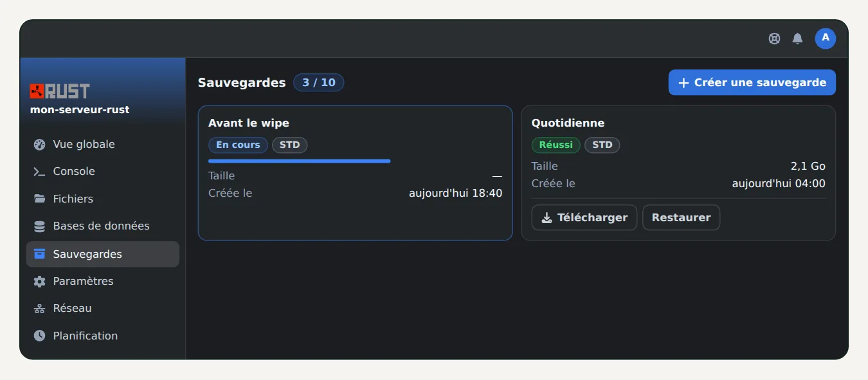Click the download arrow icon in Télécharger
The width and height of the screenshot is (868, 380).
pos(547,218)
